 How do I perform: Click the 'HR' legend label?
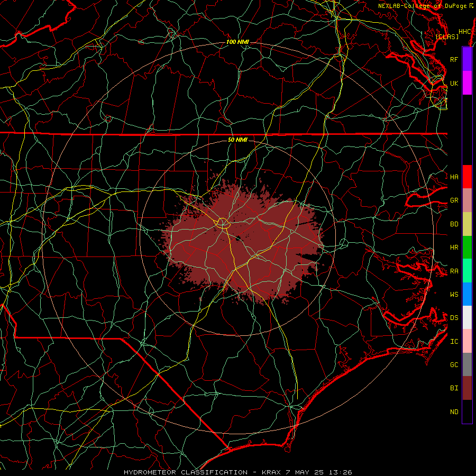pos(454,248)
